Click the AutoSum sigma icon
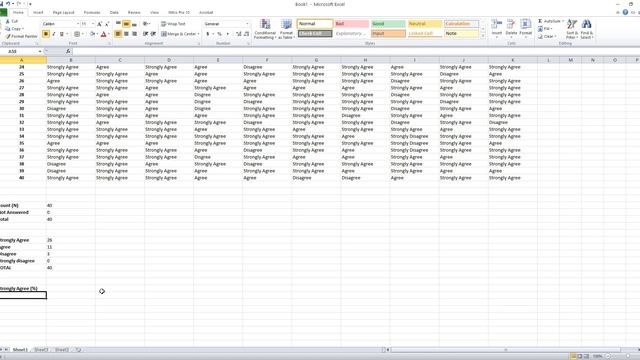The width and height of the screenshot is (640, 360). click(x=540, y=21)
